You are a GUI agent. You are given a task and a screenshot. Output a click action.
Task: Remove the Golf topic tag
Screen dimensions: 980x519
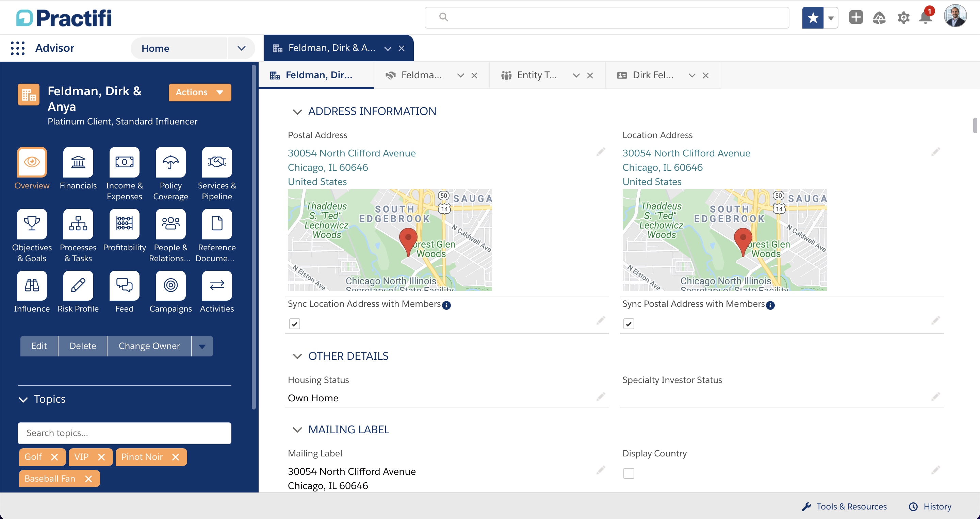point(54,457)
